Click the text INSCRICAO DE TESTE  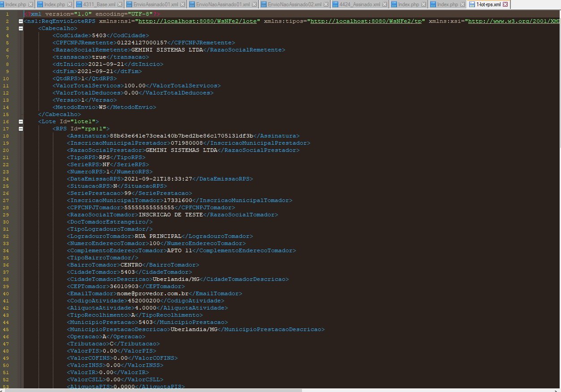point(171,215)
